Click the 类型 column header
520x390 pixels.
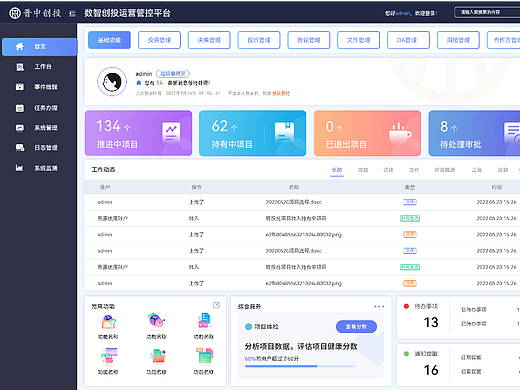click(410, 187)
